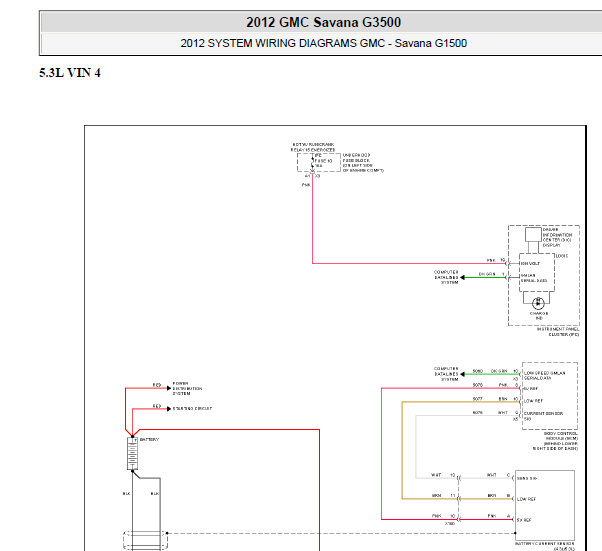Click 'COMPUTER DATA LINES SYSTEM' label near the cluster

(446, 277)
